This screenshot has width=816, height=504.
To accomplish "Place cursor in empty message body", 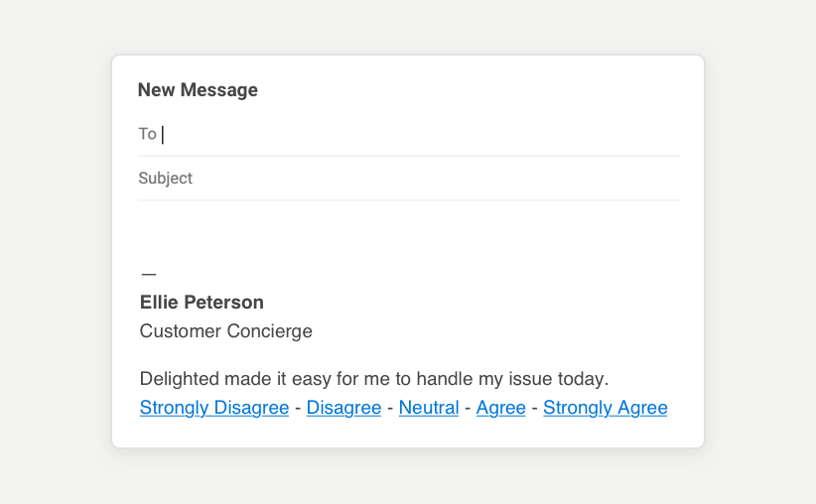I will [x=407, y=233].
